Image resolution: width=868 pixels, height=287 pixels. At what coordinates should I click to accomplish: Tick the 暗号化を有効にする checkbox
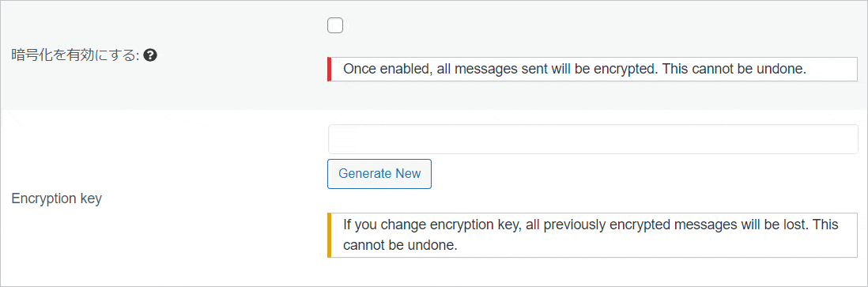pos(335,25)
